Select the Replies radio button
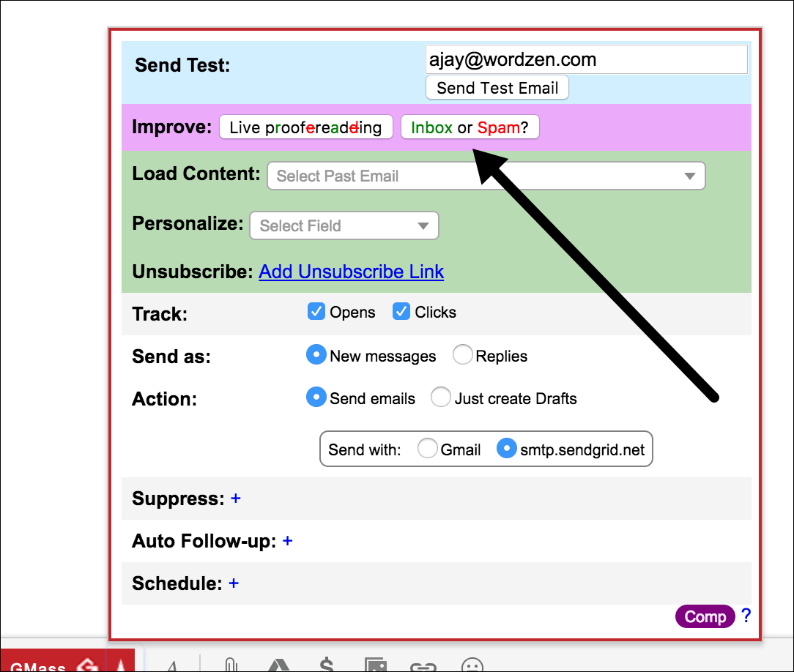The width and height of the screenshot is (794, 672). point(463,354)
